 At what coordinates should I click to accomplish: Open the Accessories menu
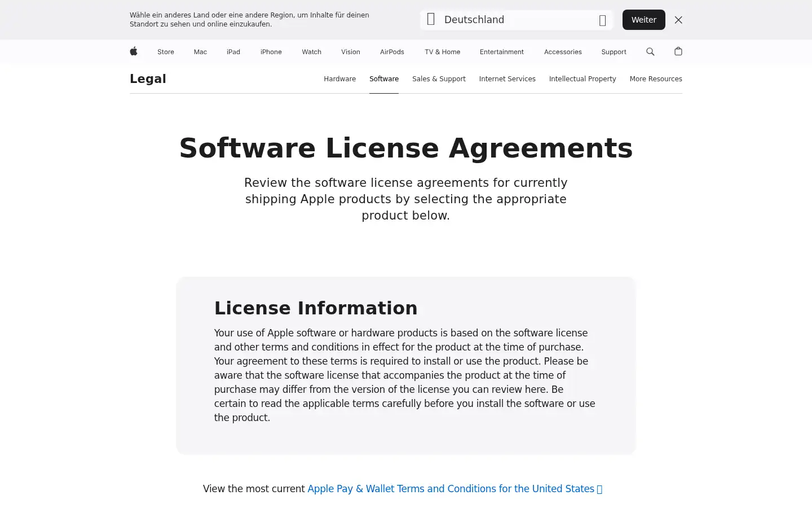(x=563, y=52)
